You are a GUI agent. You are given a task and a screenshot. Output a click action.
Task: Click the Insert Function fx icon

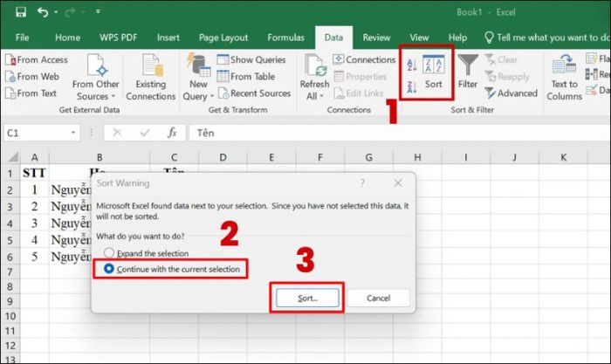click(x=172, y=133)
